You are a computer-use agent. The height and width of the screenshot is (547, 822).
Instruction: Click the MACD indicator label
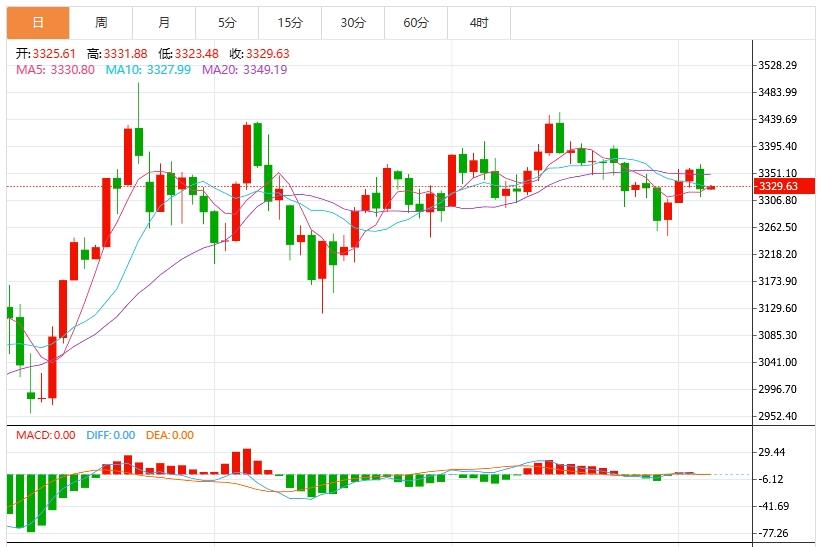[x=44, y=435]
